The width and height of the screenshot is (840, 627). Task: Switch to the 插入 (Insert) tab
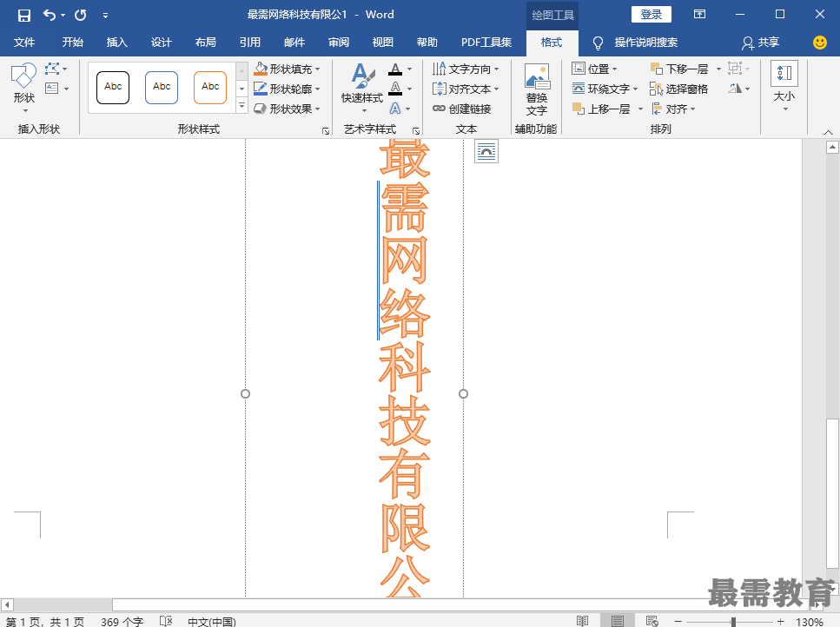116,43
